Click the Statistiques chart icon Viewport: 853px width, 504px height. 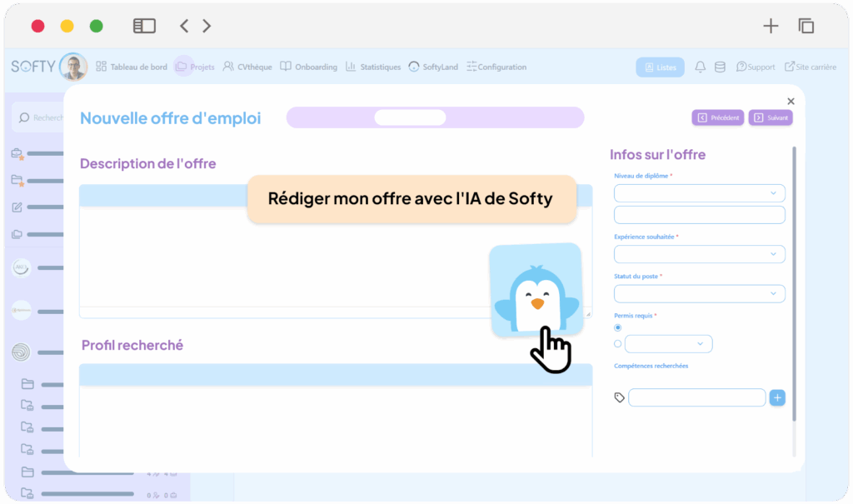pos(352,66)
